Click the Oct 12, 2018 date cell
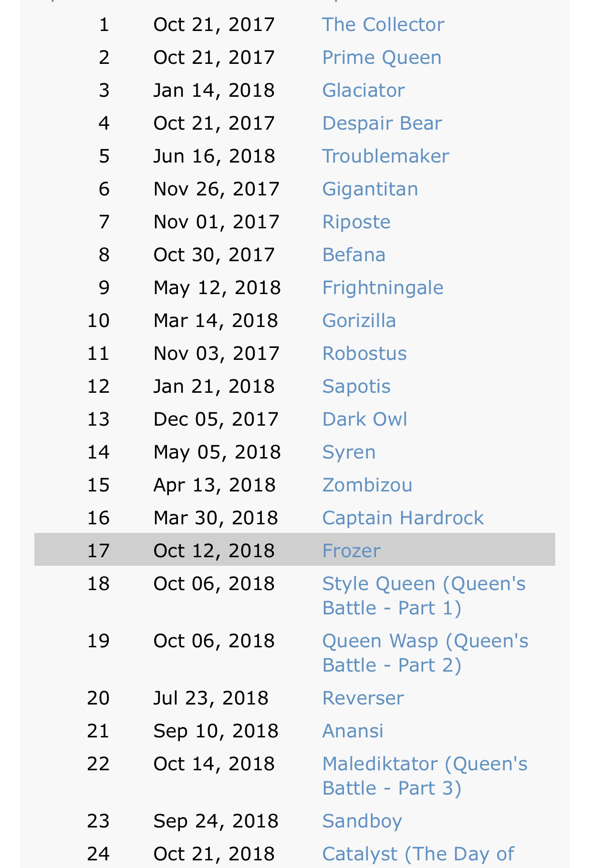Image resolution: width=592 pixels, height=868 pixels. (214, 551)
